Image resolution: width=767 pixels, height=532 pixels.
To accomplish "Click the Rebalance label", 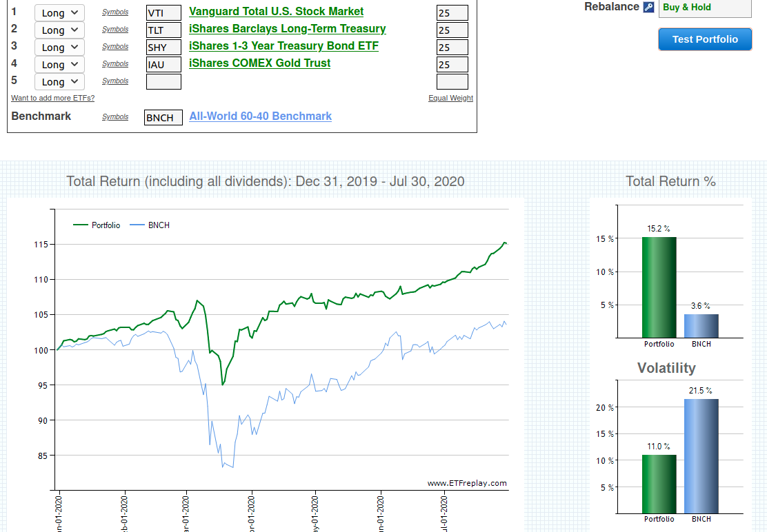I will click(x=611, y=7).
